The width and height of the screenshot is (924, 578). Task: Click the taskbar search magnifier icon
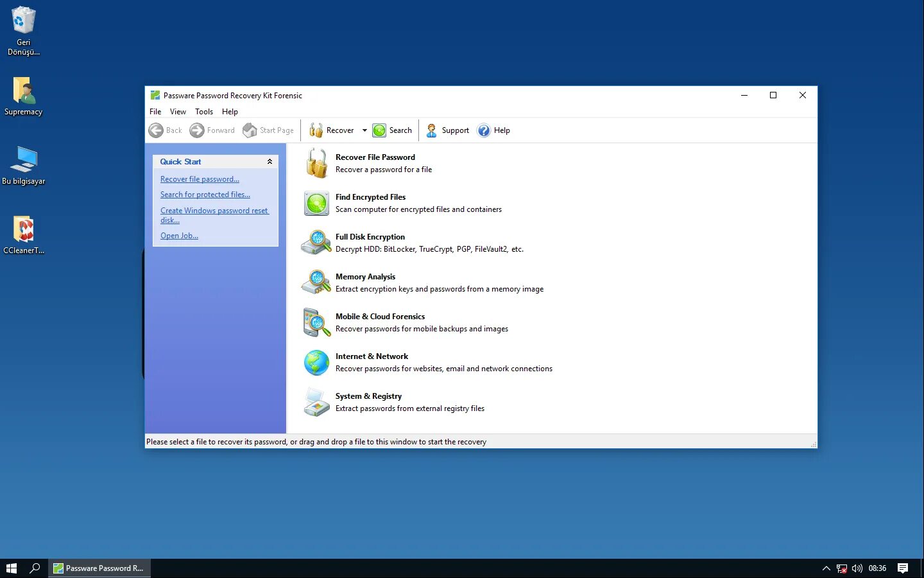35,568
